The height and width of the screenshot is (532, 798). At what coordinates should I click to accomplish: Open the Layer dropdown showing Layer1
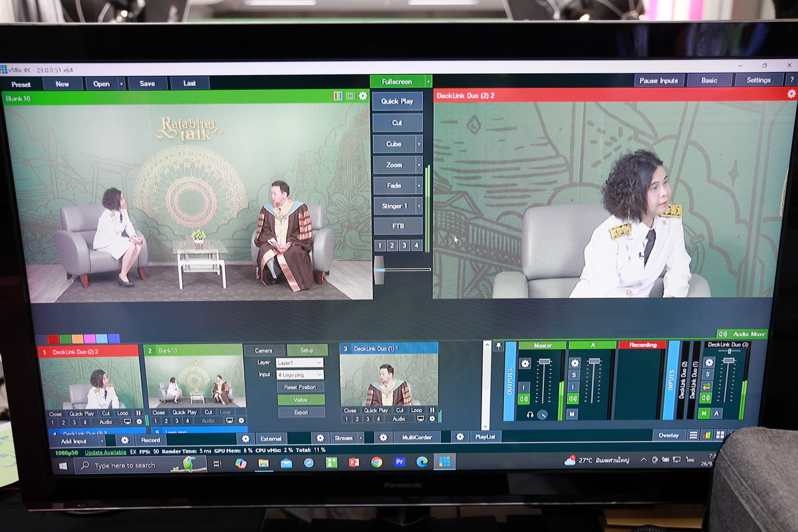coord(300,363)
